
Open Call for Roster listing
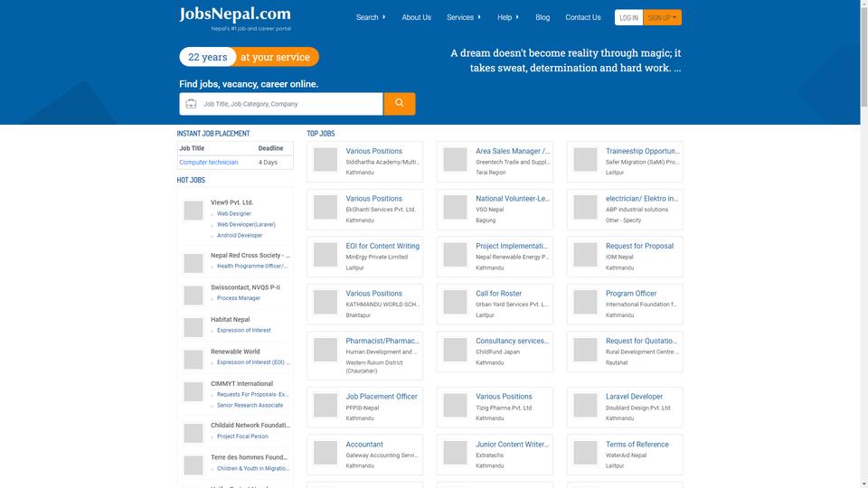[x=498, y=294]
